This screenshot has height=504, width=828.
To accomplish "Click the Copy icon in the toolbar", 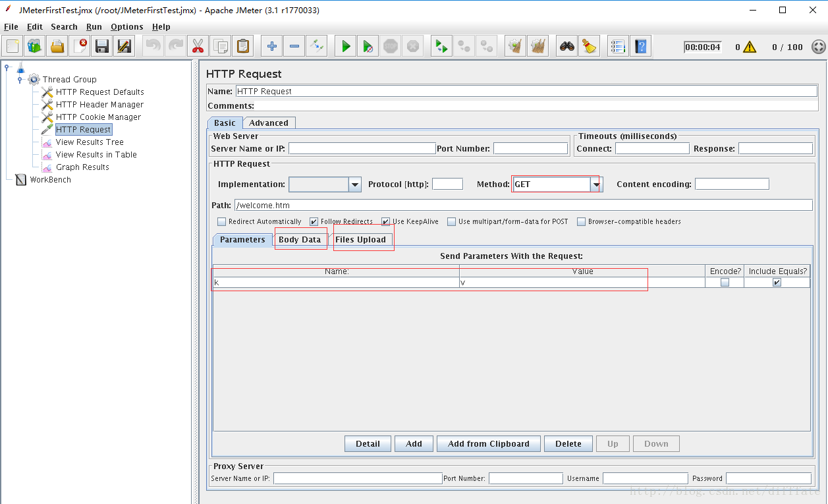I will [x=221, y=46].
